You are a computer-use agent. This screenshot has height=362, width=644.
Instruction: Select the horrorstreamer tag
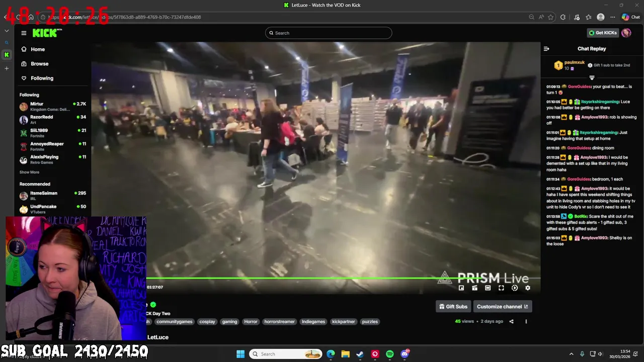click(279, 322)
